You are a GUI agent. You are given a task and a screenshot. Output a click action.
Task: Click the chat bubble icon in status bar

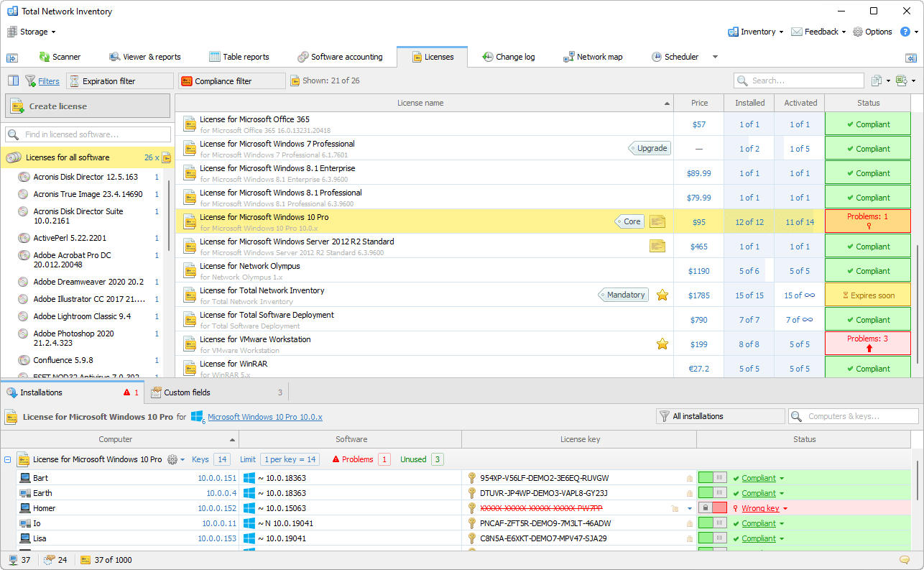click(905, 560)
